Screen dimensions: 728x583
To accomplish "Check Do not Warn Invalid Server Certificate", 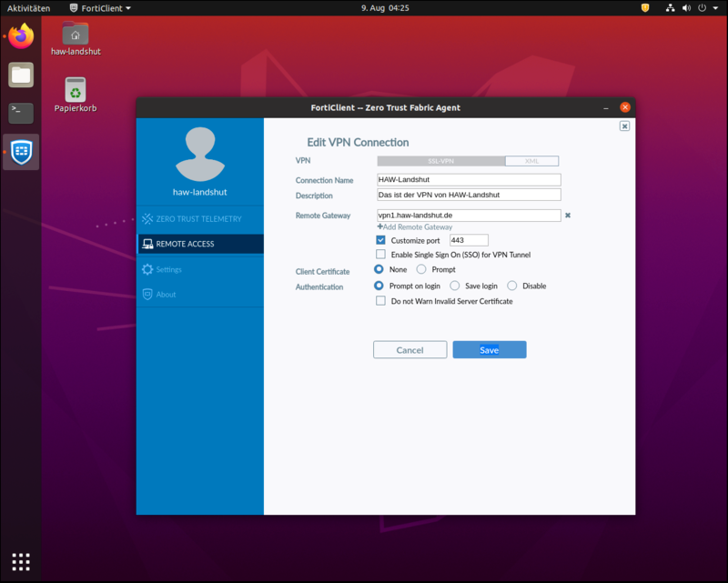I will (381, 301).
